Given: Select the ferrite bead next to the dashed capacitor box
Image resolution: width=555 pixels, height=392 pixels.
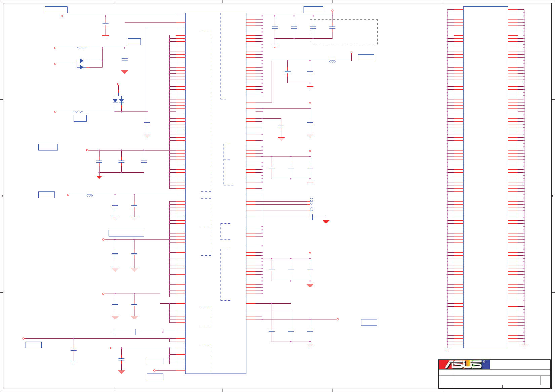Looking at the screenshot, I should [332, 61].
